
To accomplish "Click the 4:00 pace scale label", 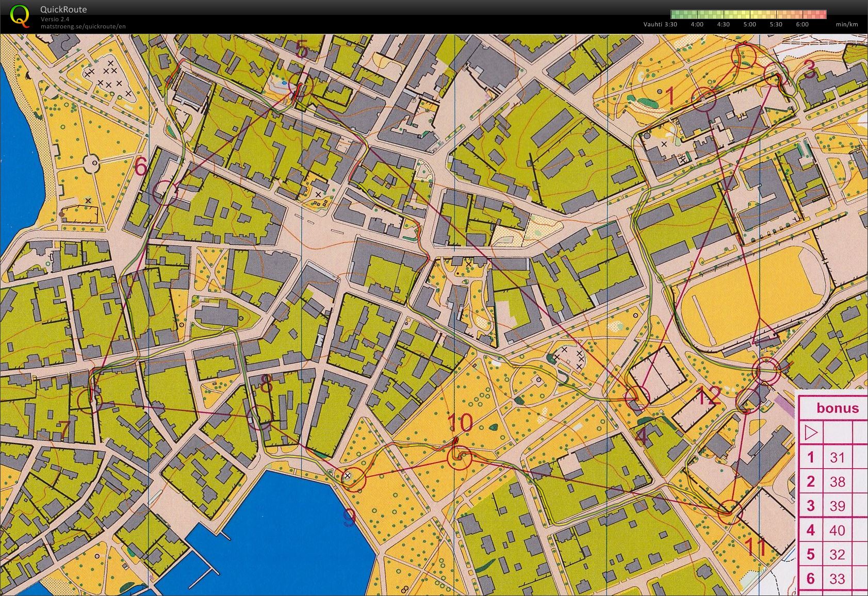I will click(697, 24).
